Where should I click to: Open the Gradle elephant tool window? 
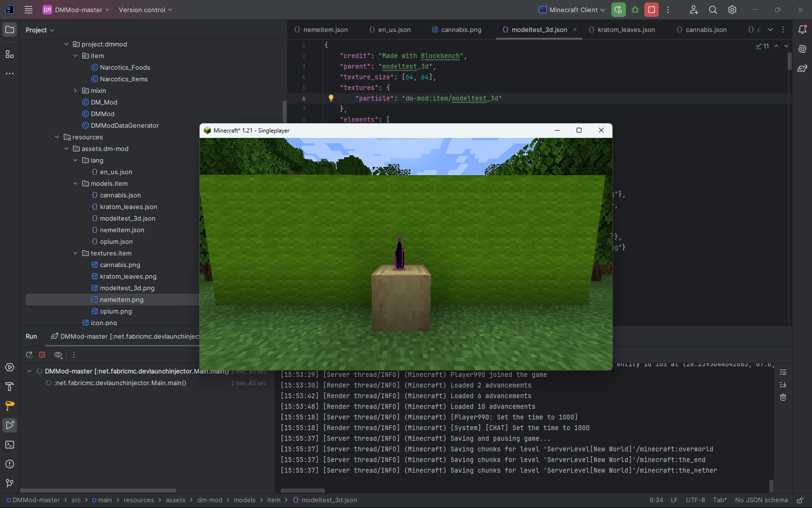tap(802, 68)
